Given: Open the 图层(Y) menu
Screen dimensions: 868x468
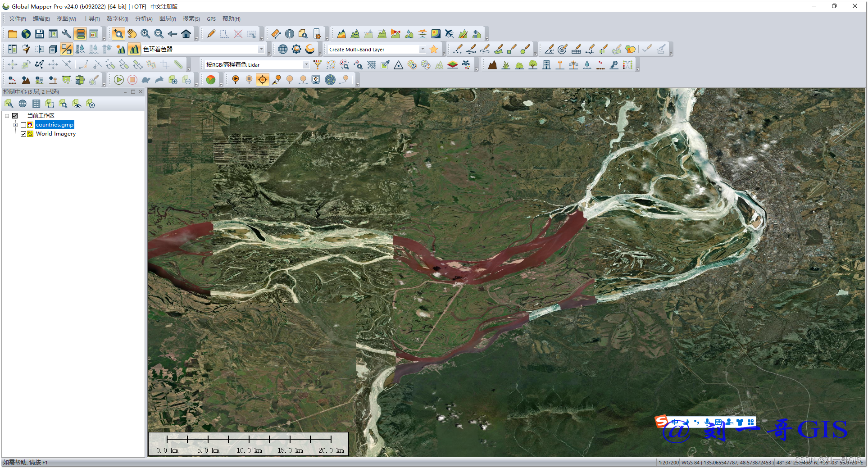Looking at the screenshot, I should pos(168,18).
